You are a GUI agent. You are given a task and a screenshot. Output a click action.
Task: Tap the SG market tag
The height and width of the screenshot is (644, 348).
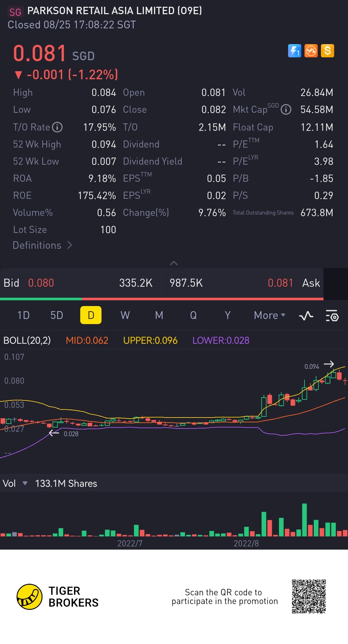(x=15, y=12)
